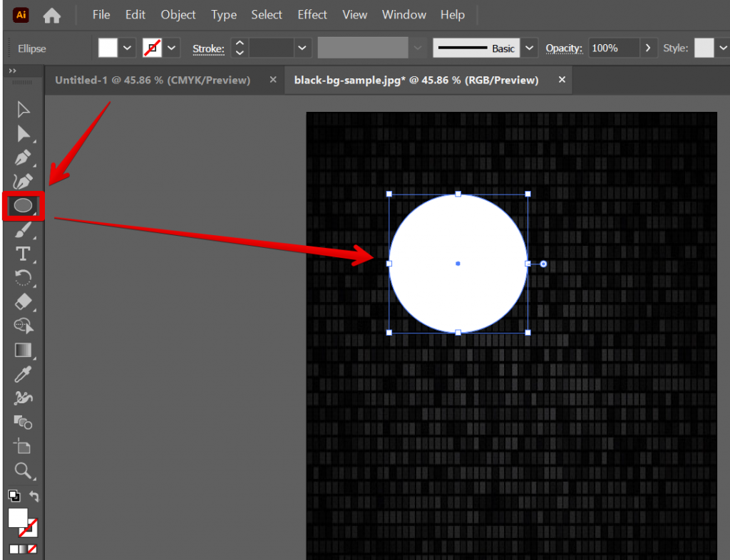This screenshot has height=560, width=730.
Task: Swap fill and stroke colors
Action: (34, 497)
